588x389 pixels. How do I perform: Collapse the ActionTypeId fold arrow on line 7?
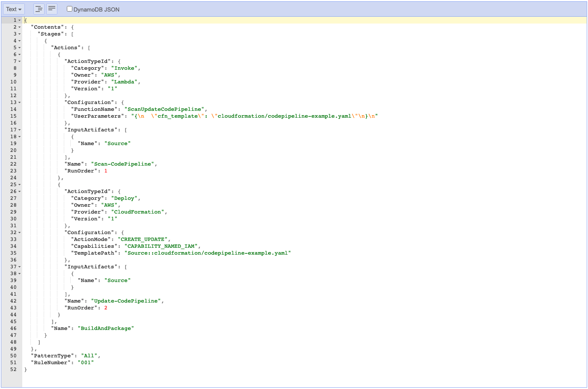click(x=19, y=62)
